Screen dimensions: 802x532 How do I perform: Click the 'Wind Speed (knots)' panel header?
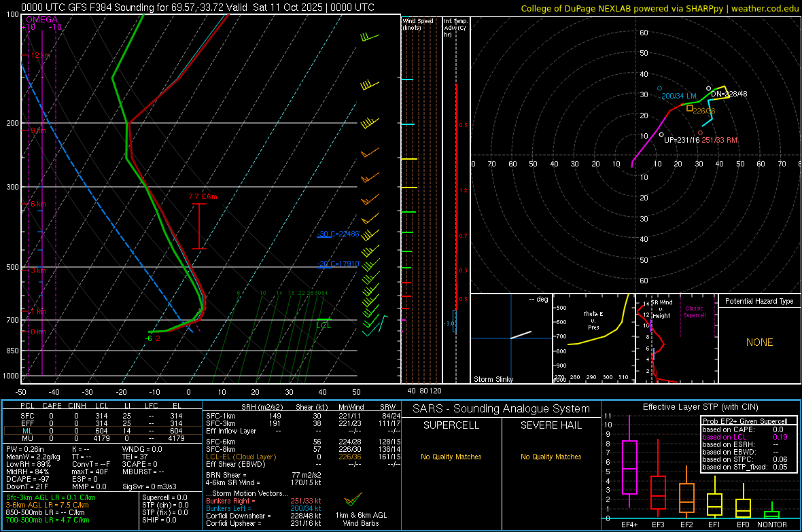coord(417,24)
